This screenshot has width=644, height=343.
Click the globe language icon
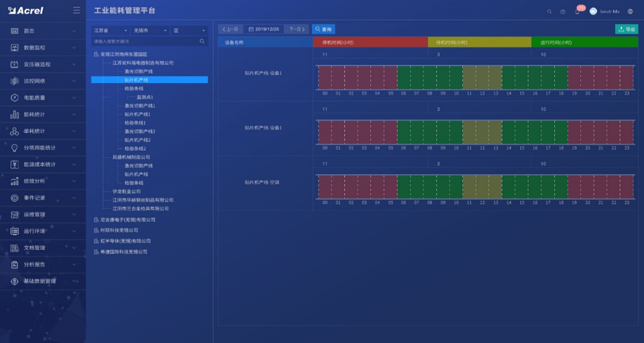click(630, 11)
